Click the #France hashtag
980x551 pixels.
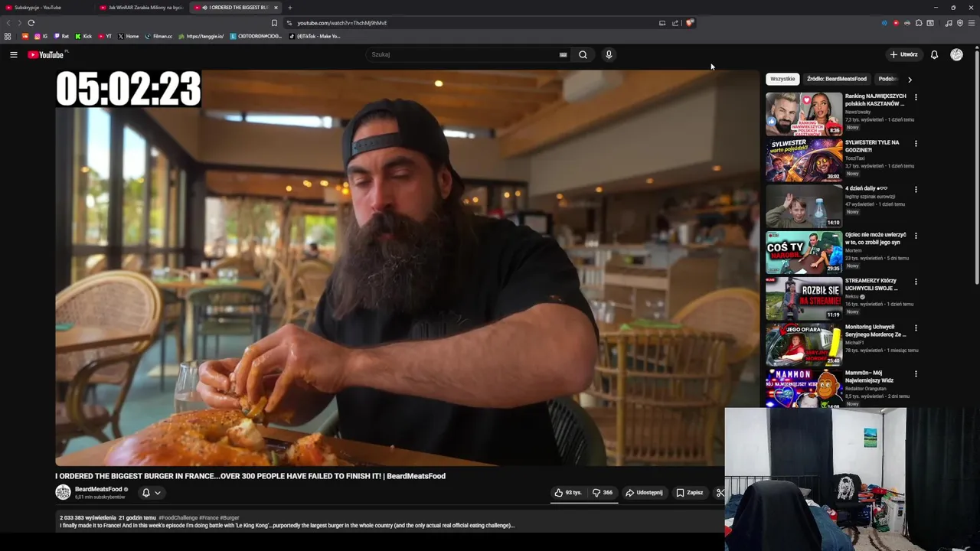[x=208, y=518]
